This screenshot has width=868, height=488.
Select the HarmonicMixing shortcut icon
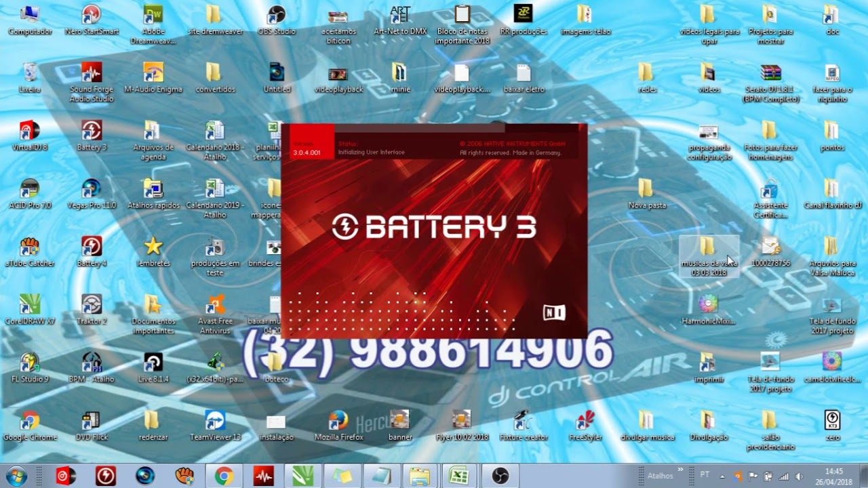[x=709, y=309]
